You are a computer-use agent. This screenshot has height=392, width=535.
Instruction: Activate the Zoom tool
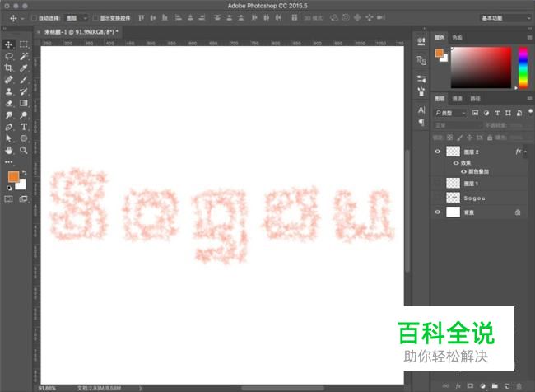[x=24, y=150]
